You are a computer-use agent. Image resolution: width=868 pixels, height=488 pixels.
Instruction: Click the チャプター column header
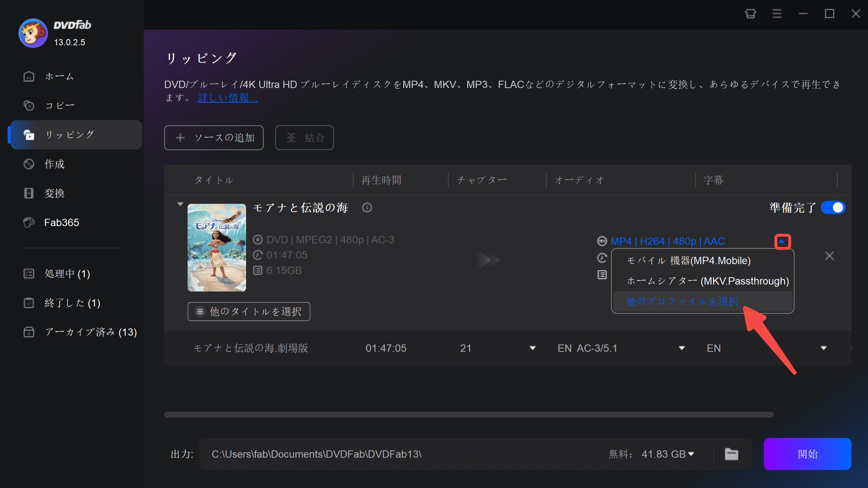click(482, 180)
